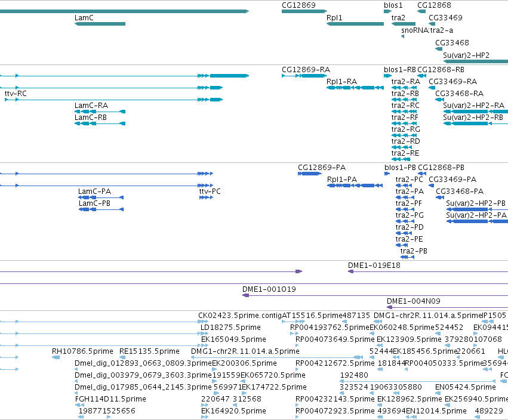Click the tra2-RA transcript label
The width and height of the screenshot is (508, 420).
pyautogui.click(x=405, y=82)
